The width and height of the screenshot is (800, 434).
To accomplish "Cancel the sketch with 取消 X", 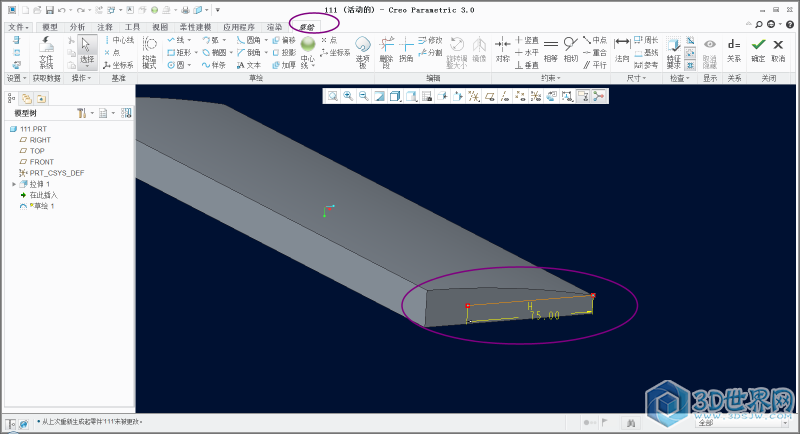I will pos(778,50).
